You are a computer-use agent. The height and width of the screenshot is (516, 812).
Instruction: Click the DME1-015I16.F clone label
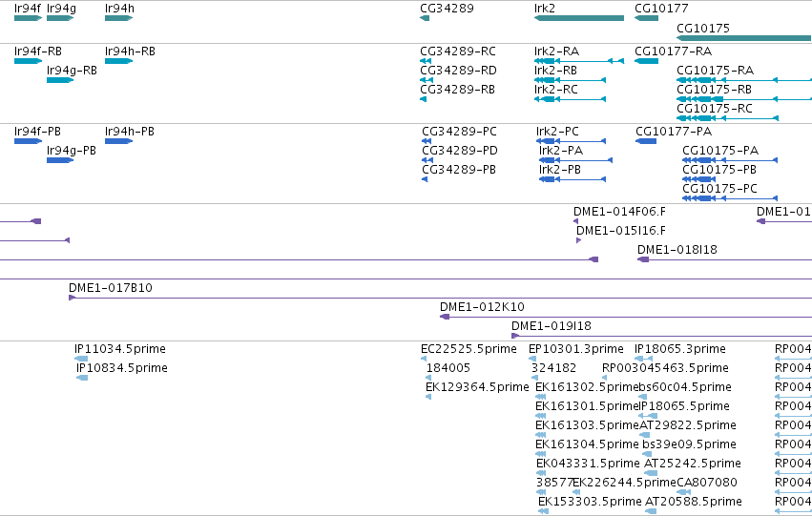click(621, 231)
